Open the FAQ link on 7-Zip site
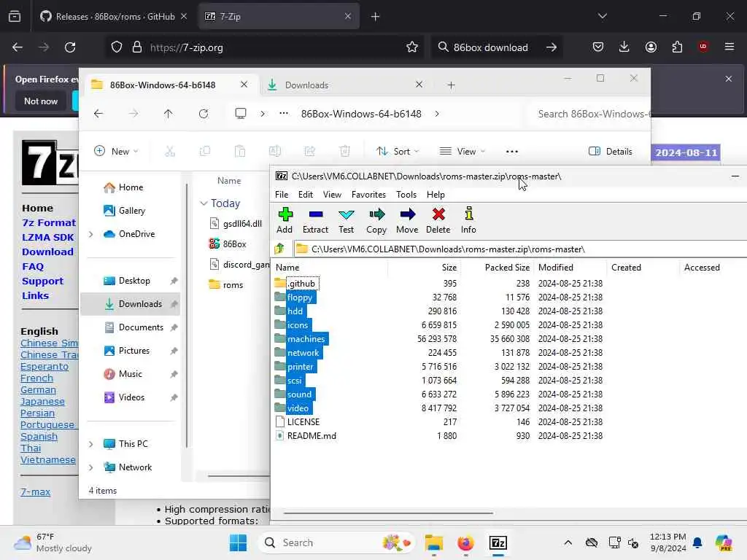 pos(33,267)
